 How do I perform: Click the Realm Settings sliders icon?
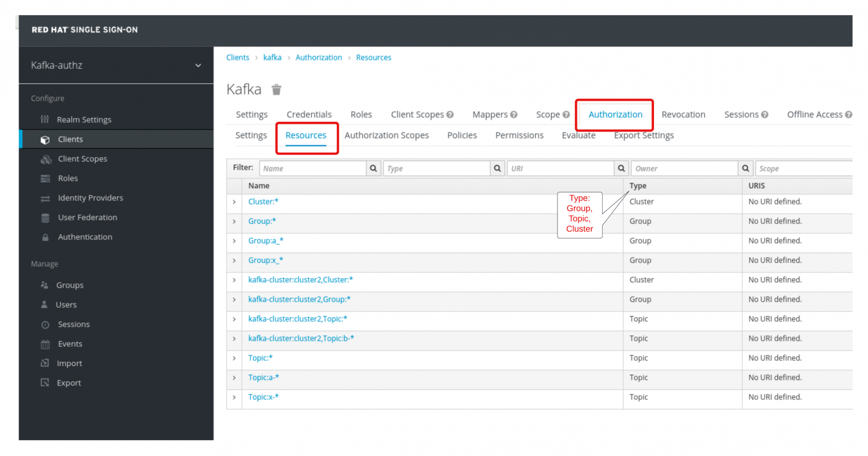click(x=45, y=119)
